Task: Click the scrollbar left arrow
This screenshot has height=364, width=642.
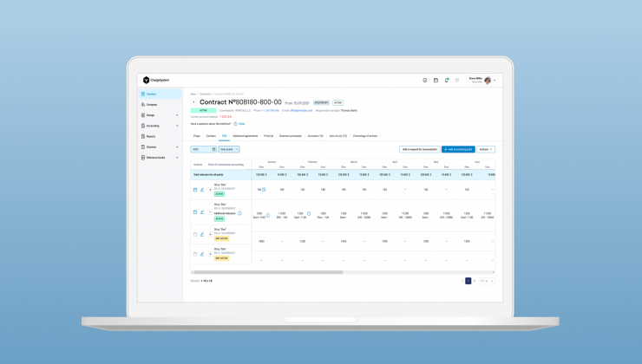Action: pos(192,272)
